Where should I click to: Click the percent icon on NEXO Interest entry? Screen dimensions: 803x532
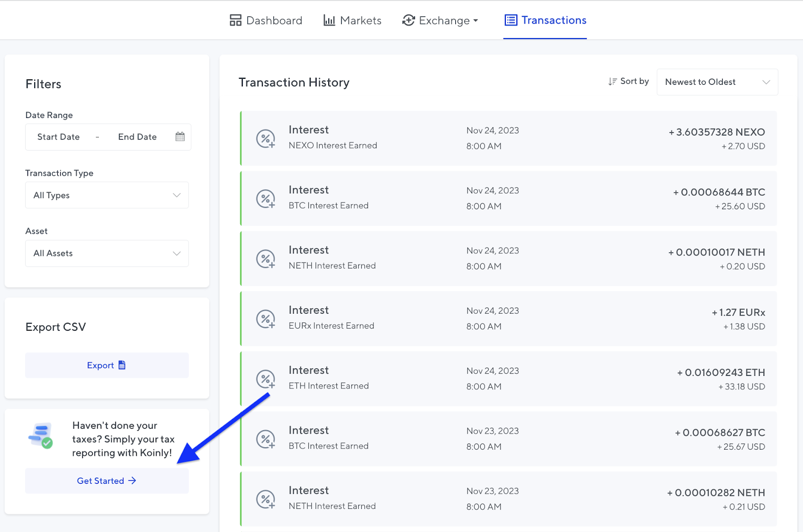(265, 138)
